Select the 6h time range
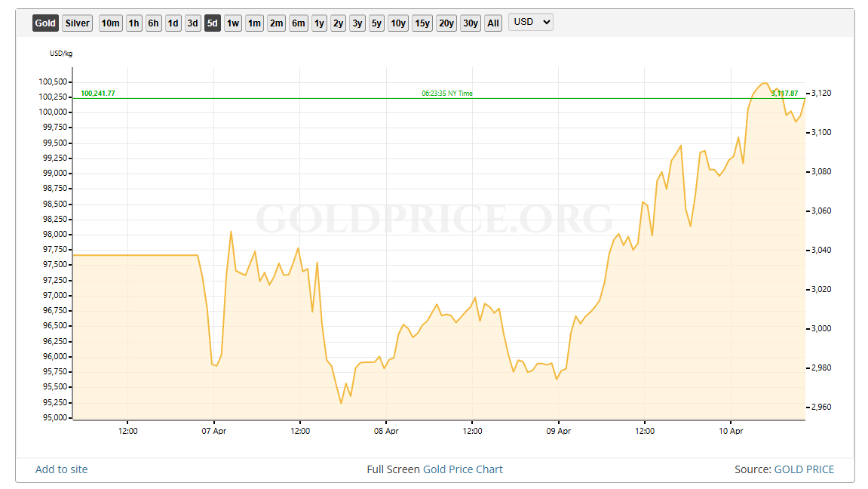Image resolution: width=868 pixels, height=489 pixels. coord(153,23)
